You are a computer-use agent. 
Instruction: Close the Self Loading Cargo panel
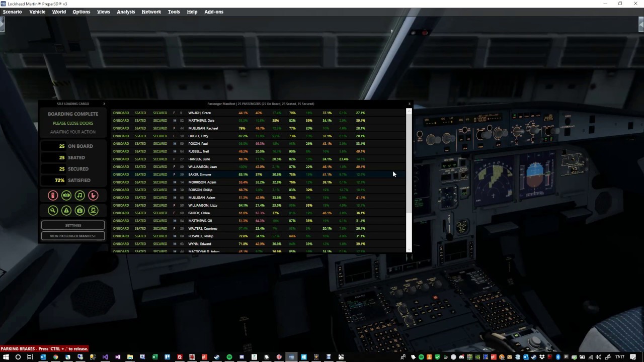[104, 104]
